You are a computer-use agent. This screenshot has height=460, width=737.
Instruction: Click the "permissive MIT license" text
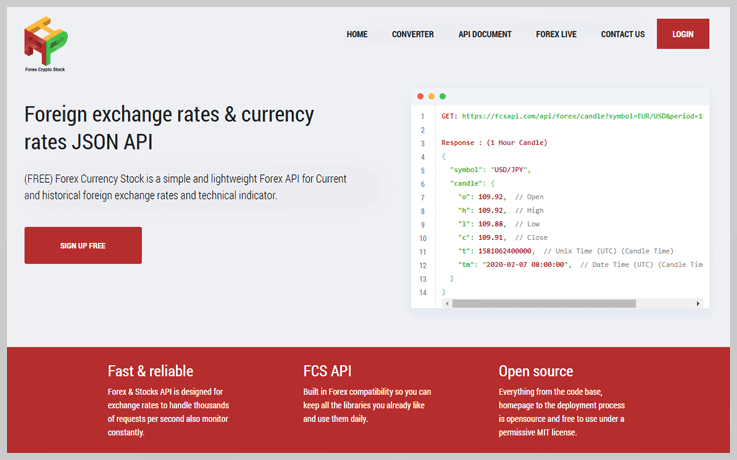537,432
